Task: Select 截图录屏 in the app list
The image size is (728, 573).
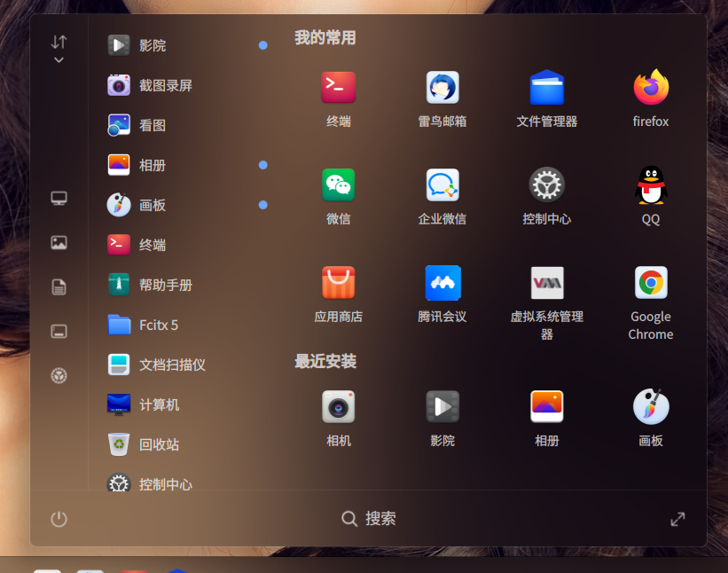Action: click(187, 85)
